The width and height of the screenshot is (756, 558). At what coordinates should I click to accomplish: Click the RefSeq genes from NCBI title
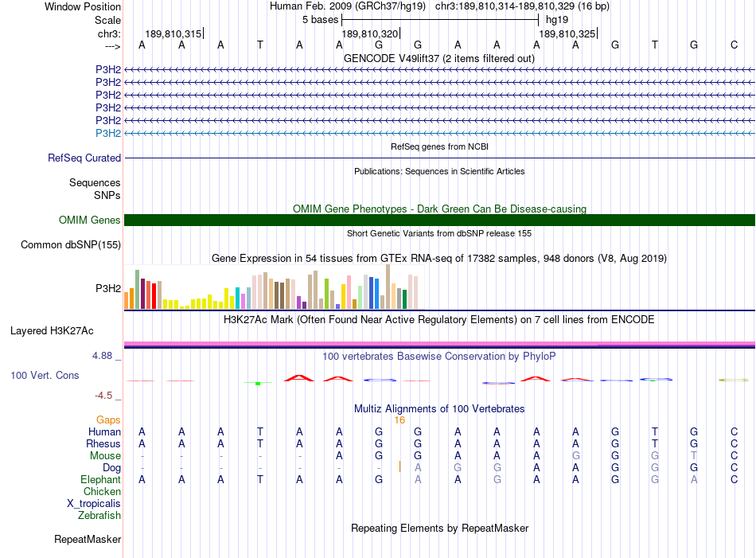[439, 146]
